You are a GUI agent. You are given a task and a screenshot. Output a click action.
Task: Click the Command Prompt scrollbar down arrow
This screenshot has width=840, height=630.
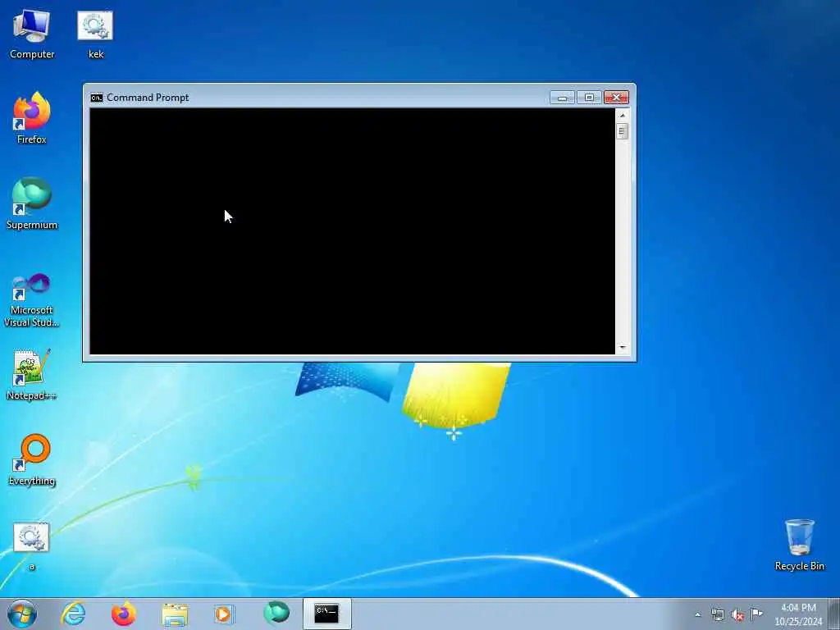(622, 348)
